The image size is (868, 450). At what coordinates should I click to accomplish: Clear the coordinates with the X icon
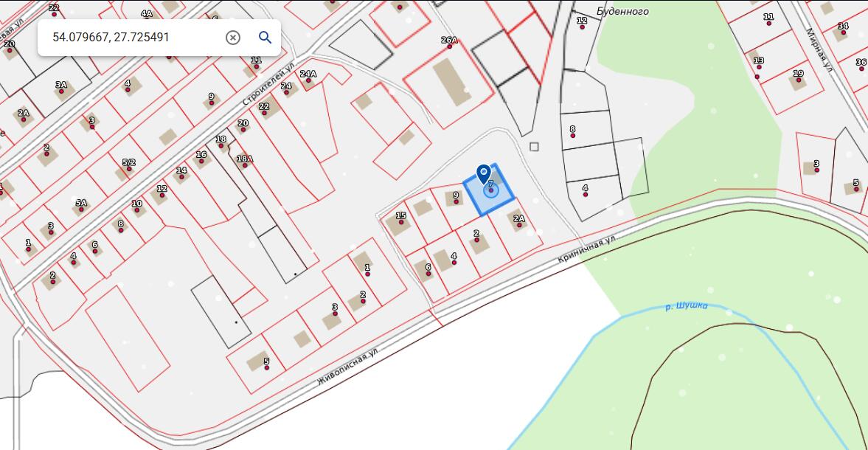(233, 38)
